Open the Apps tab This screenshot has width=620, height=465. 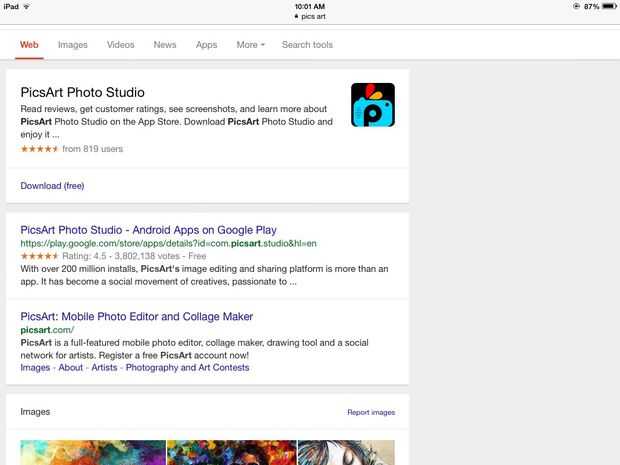click(x=206, y=45)
